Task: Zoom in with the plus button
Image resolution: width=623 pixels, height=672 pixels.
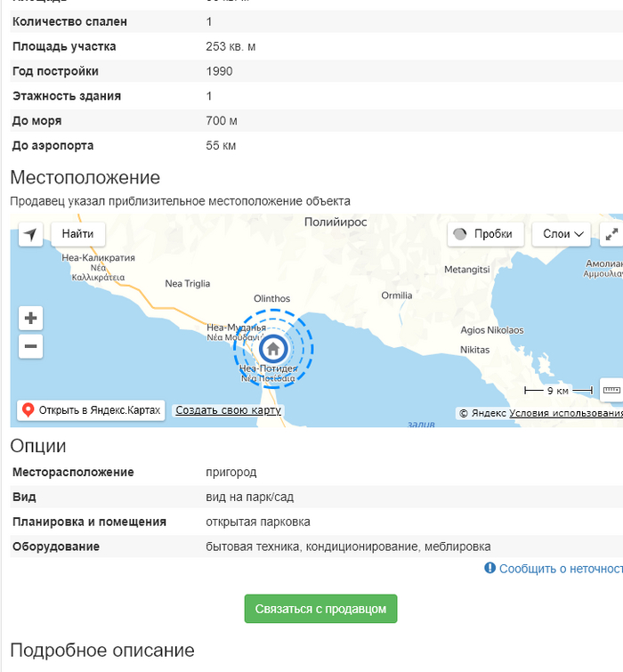Action: (31, 318)
